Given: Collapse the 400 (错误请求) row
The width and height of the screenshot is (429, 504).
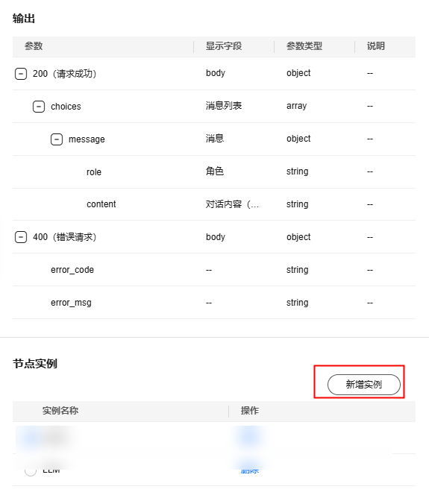Looking at the screenshot, I should pyautogui.click(x=21, y=237).
